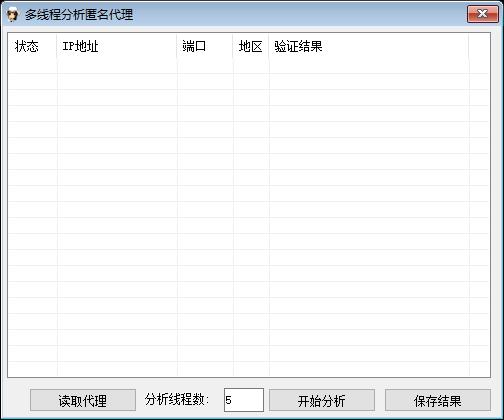Start analysis with 开始分析 button
The image size is (504, 420).
(322, 400)
